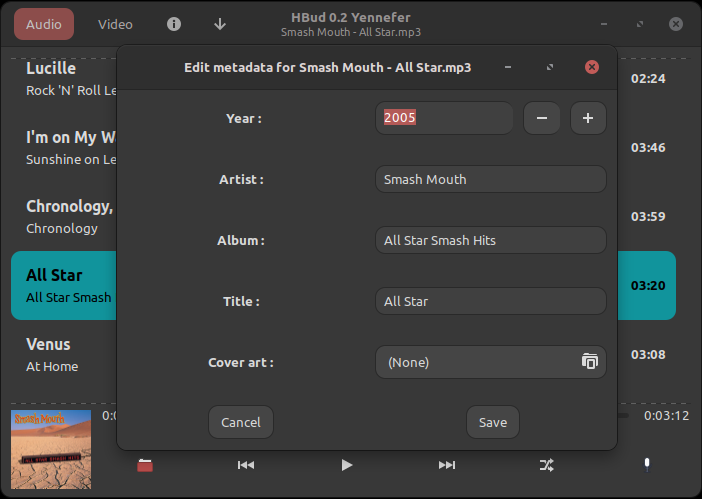702x499 pixels.
Task: Select the Lucille track in playlist
Action: (64, 79)
